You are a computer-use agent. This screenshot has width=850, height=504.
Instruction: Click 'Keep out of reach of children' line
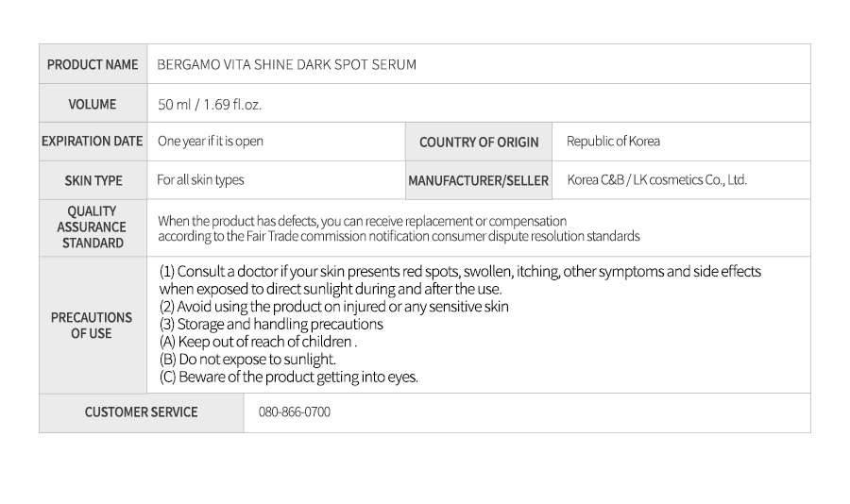[x=258, y=342]
